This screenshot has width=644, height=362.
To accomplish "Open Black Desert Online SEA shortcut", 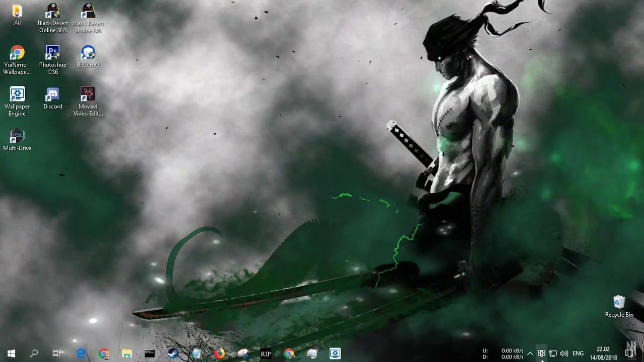I will click(x=52, y=18).
